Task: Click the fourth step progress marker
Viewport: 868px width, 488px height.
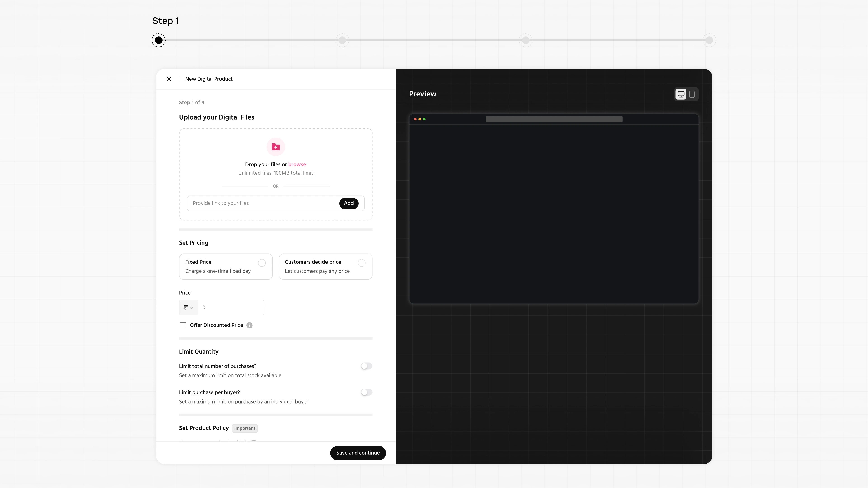Action: [x=709, y=40]
